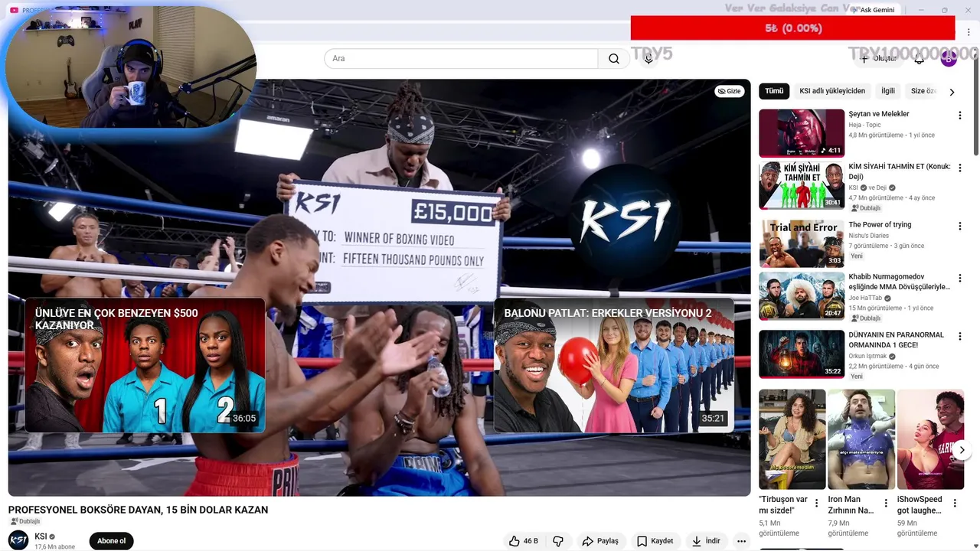Open options for Tirbuşon var mı short

(x=817, y=503)
